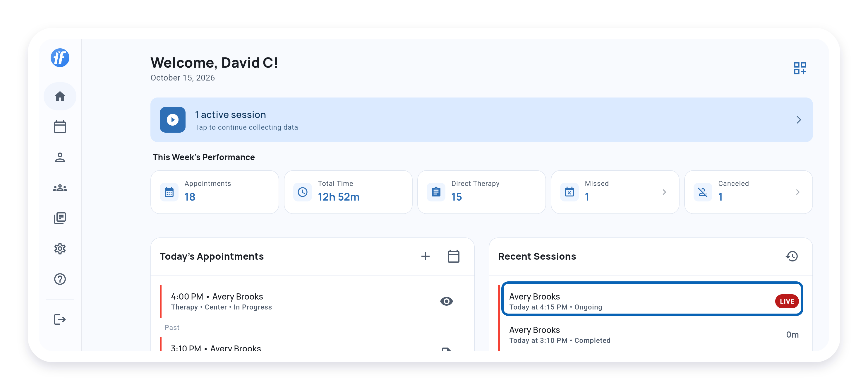The image size is (868, 390).
Task: Click 'This Week's Performance' heading
Action: 203,158
